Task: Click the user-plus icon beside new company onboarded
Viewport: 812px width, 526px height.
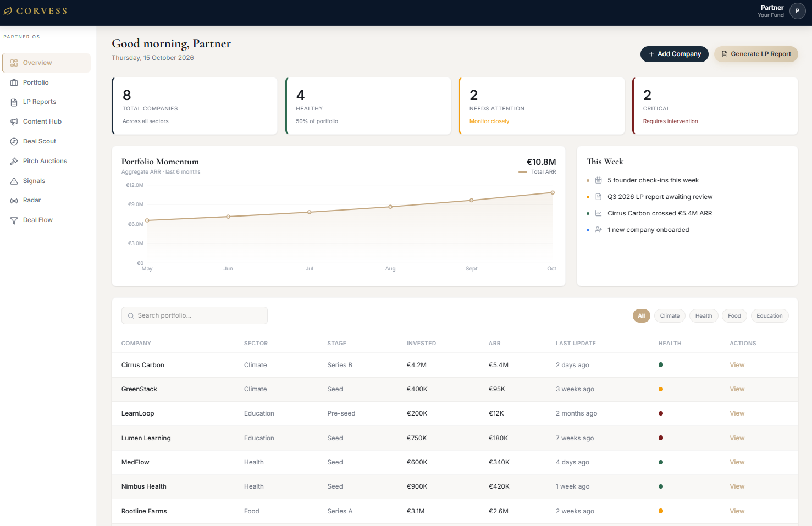Action: [599, 230]
